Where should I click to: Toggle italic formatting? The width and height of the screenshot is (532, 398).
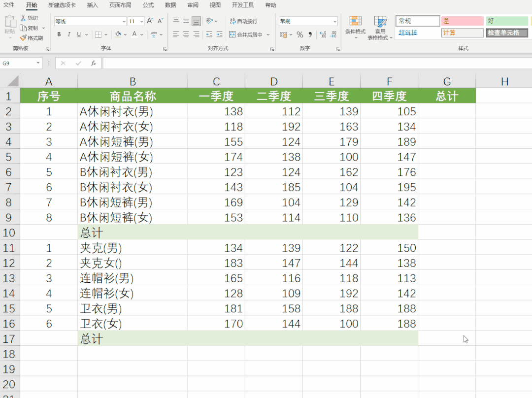(69, 34)
